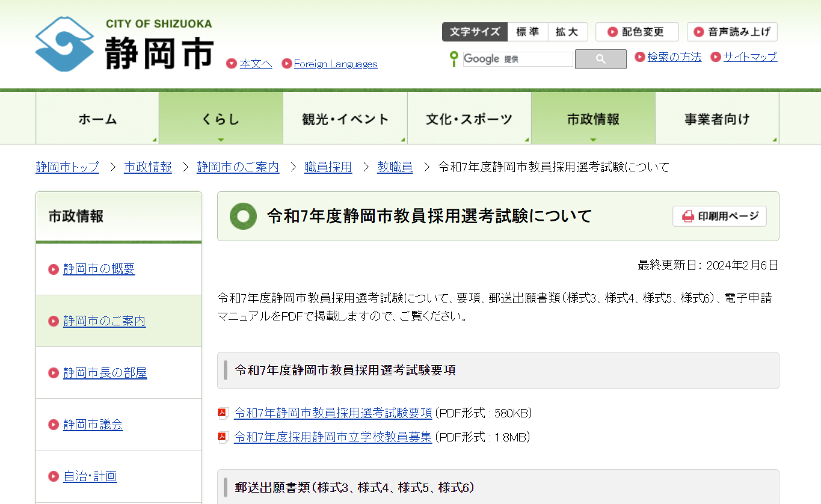Open the ホーム navigation tab
The image size is (821, 504).
97,118
